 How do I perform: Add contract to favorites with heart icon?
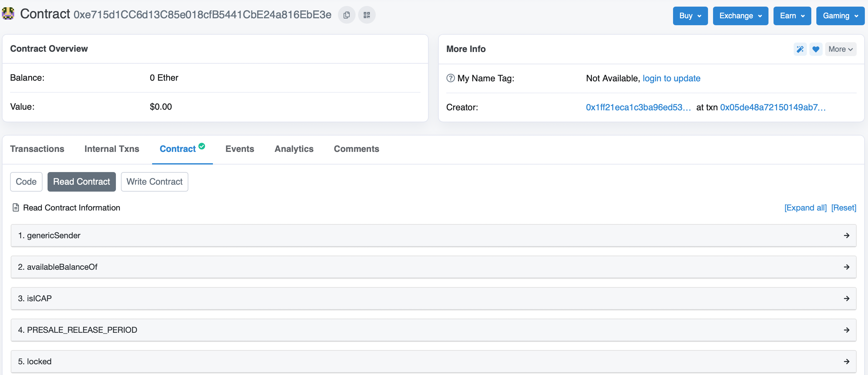pyautogui.click(x=815, y=49)
